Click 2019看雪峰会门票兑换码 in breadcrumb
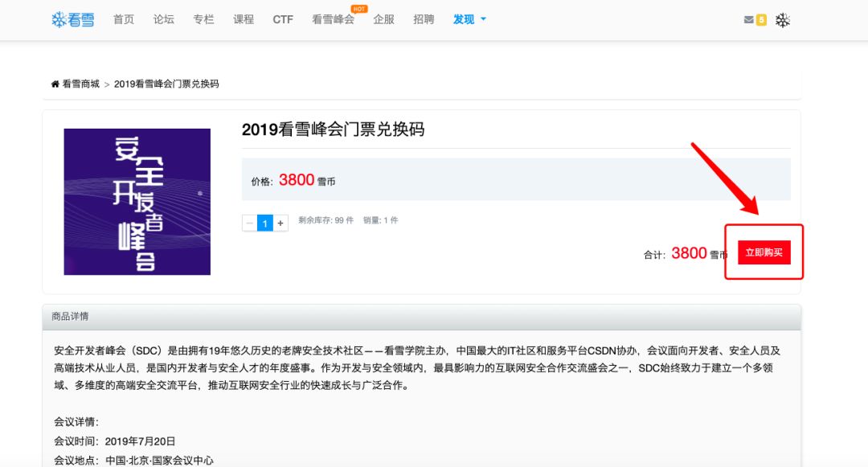Image resolution: width=868 pixels, height=467 pixels. point(166,84)
